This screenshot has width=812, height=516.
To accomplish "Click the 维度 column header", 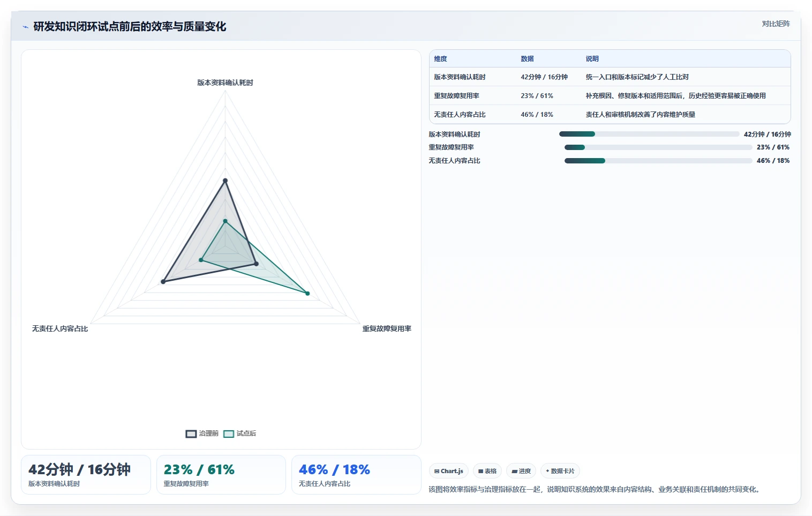I will 440,59.
